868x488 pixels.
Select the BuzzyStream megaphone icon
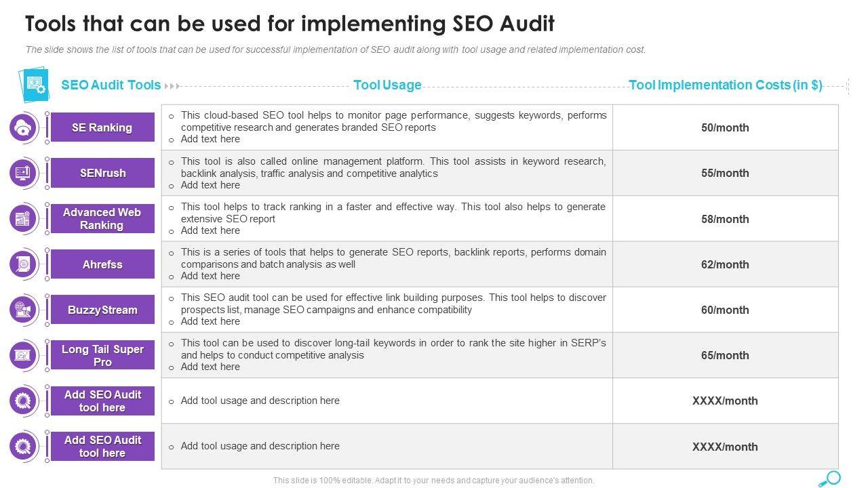tap(24, 310)
